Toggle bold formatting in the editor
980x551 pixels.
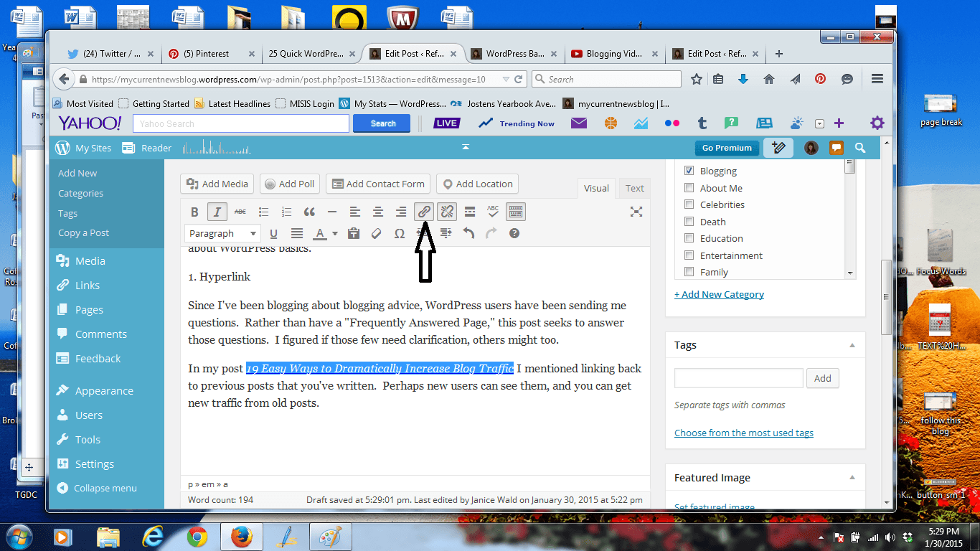[194, 211]
